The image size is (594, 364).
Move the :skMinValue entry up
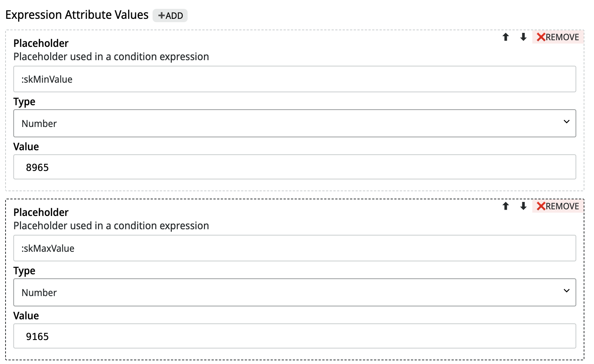click(x=506, y=37)
